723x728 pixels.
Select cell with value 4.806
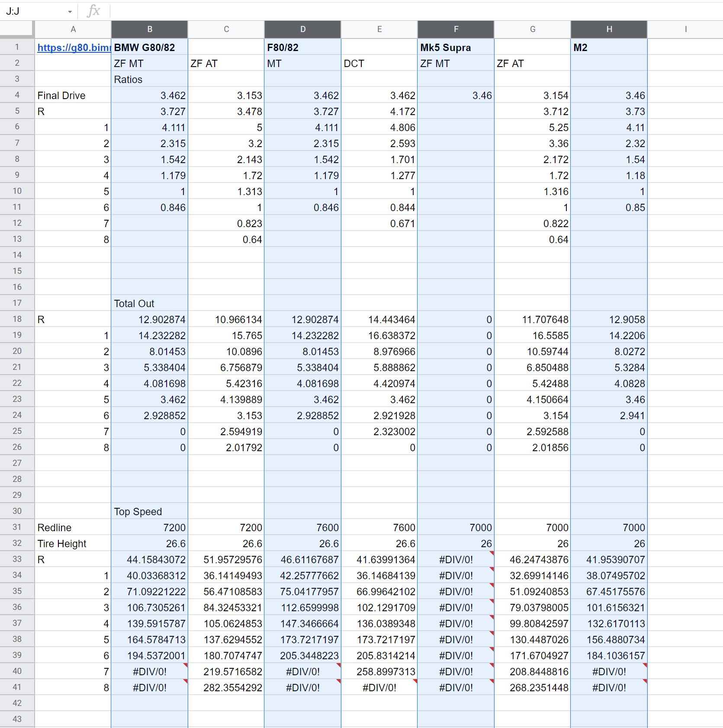point(379,127)
